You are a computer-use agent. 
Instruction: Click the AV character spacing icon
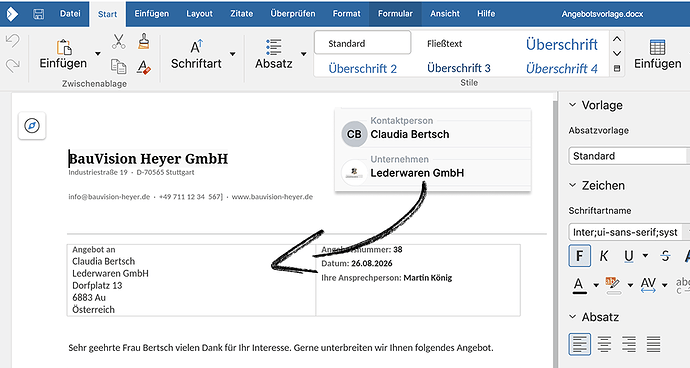648,284
